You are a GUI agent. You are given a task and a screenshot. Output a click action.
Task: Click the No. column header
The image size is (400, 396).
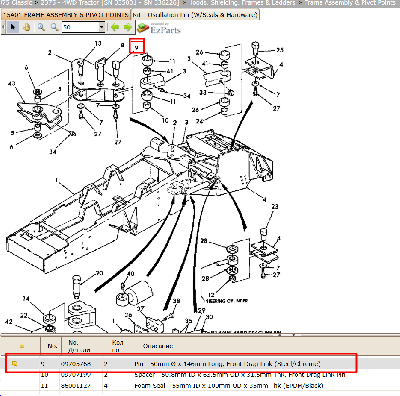(52, 346)
